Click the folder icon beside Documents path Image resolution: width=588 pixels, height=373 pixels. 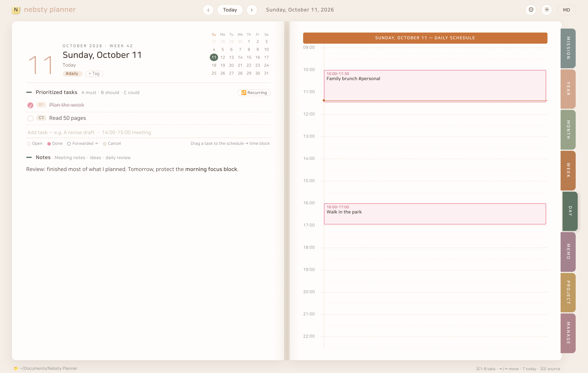click(16, 368)
